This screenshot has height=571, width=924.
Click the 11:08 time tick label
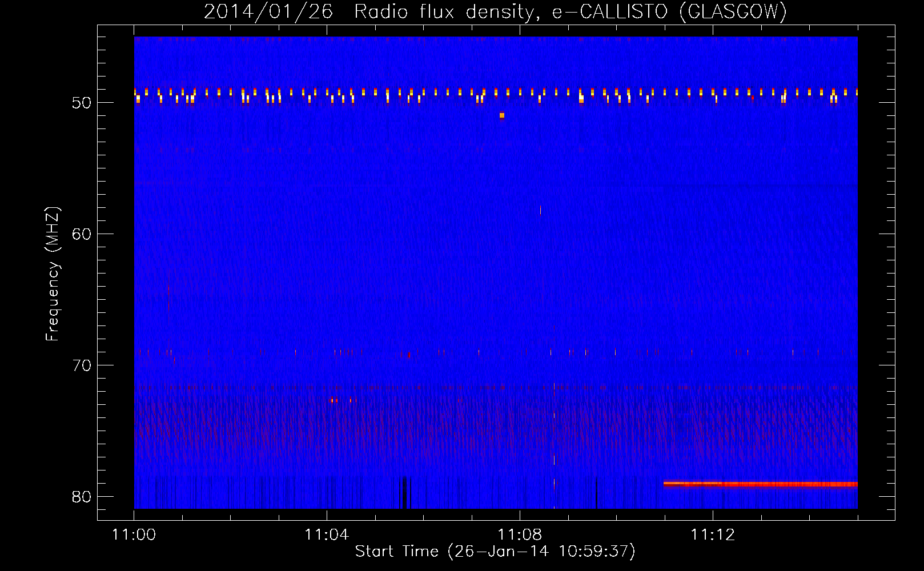pos(520,534)
